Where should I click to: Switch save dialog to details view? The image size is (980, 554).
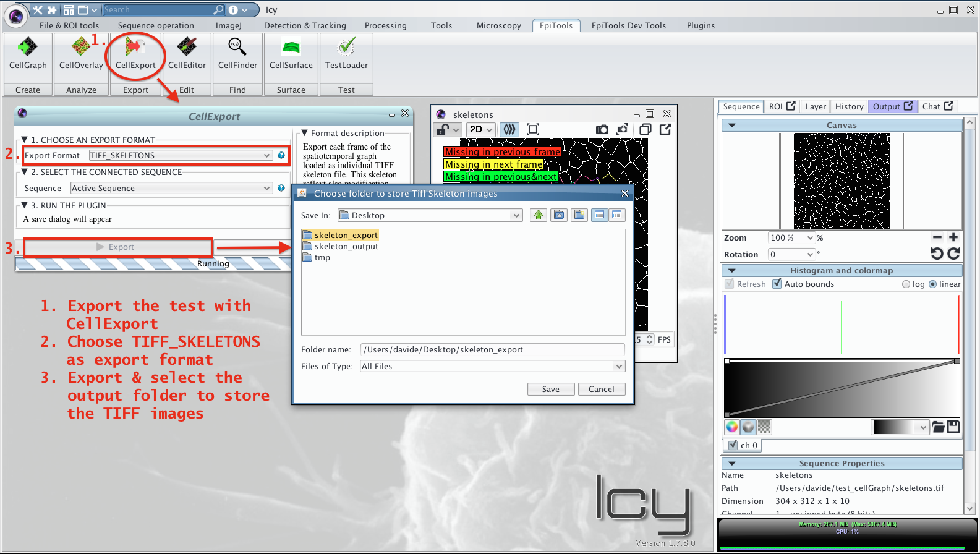pos(617,215)
